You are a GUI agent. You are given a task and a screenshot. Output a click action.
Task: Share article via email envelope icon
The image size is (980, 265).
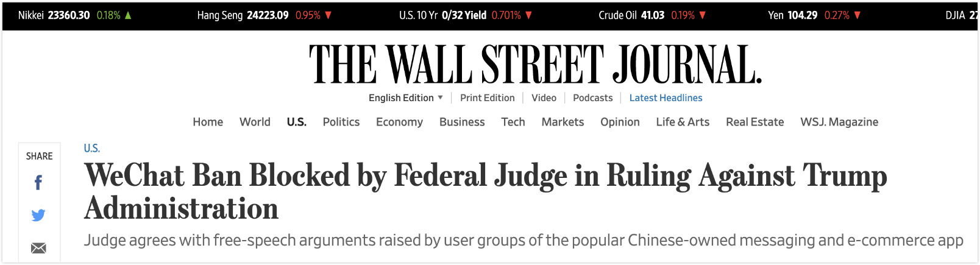tap(38, 248)
